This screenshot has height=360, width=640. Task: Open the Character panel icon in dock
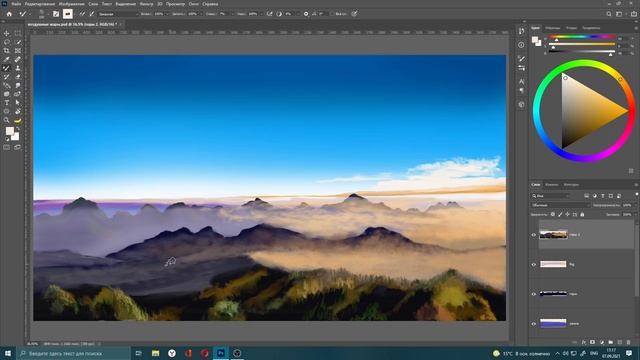521,82
